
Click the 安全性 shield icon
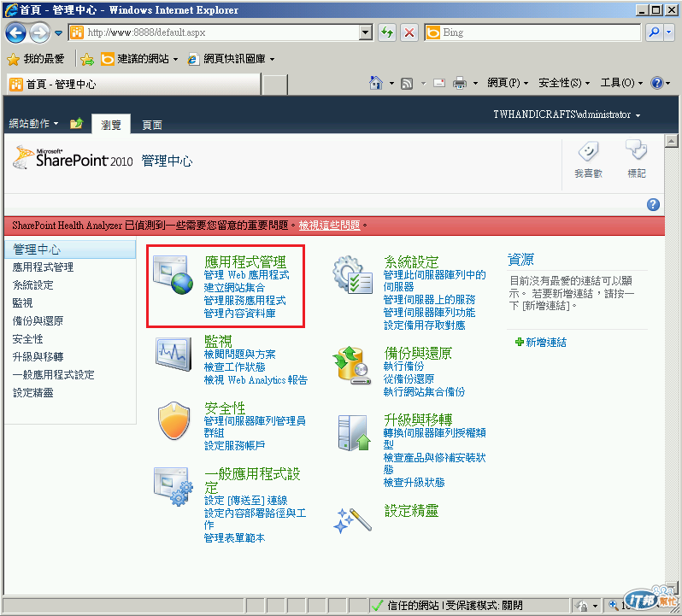tap(174, 420)
